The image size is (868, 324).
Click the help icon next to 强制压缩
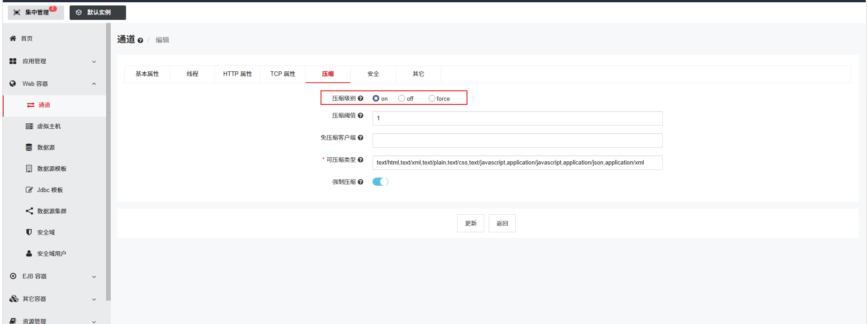[360, 182]
